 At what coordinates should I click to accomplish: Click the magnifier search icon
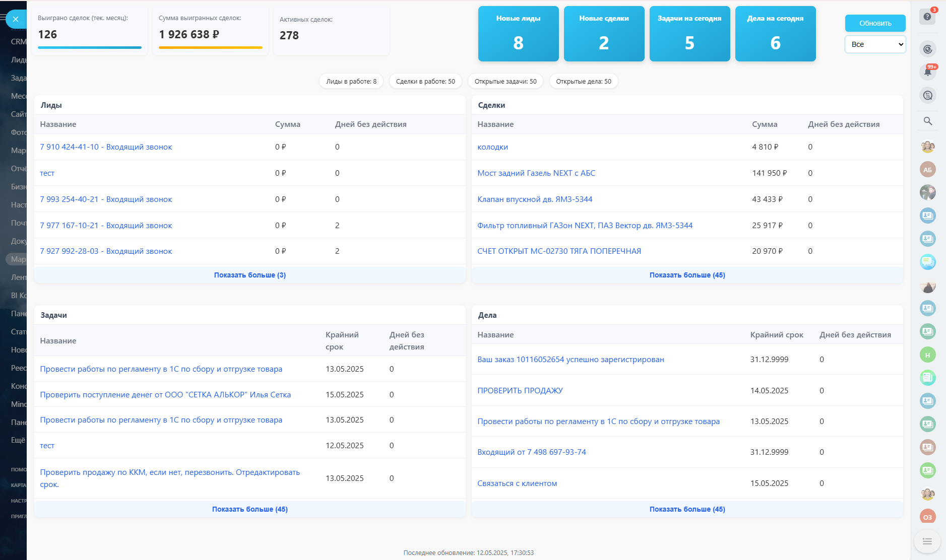click(927, 121)
